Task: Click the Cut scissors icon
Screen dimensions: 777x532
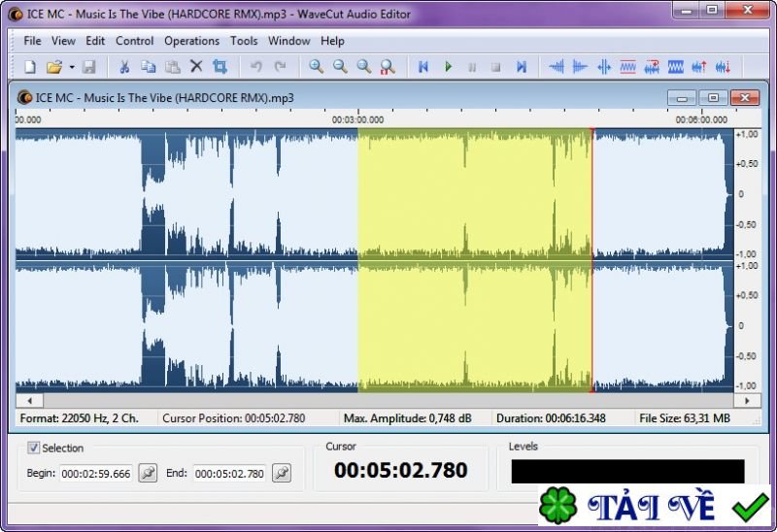Action: point(124,67)
